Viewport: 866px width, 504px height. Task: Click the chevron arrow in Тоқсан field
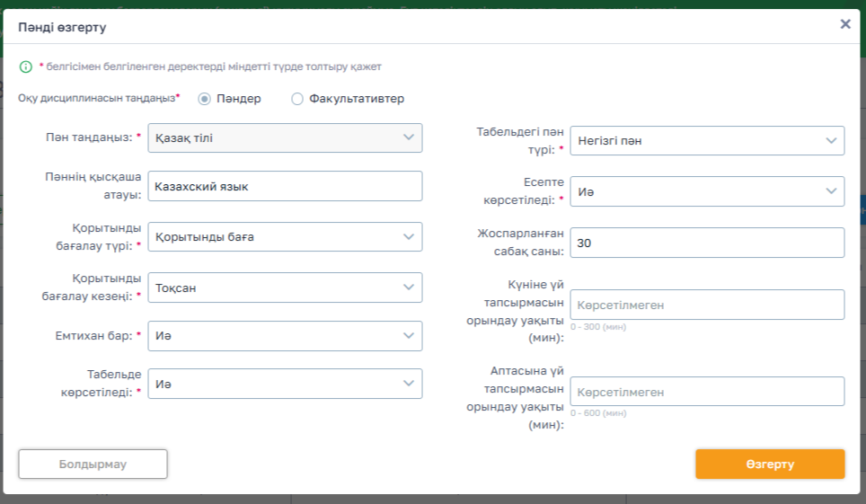[x=409, y=287]
